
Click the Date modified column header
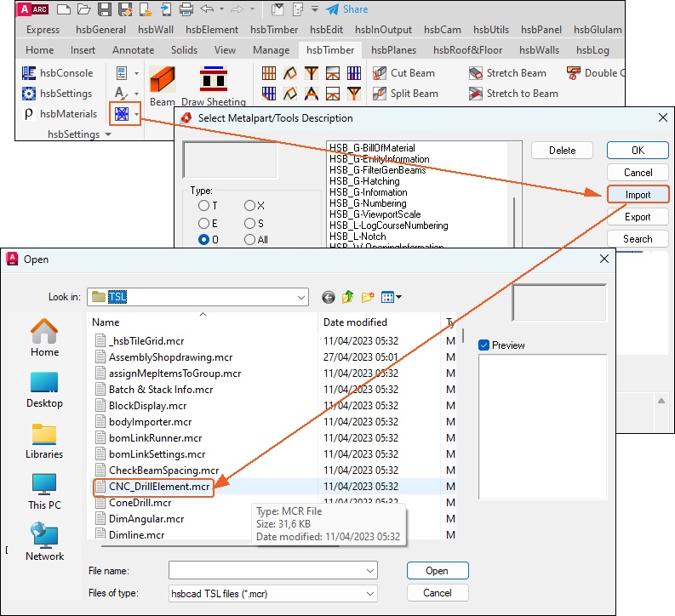[x=379, y=322]
